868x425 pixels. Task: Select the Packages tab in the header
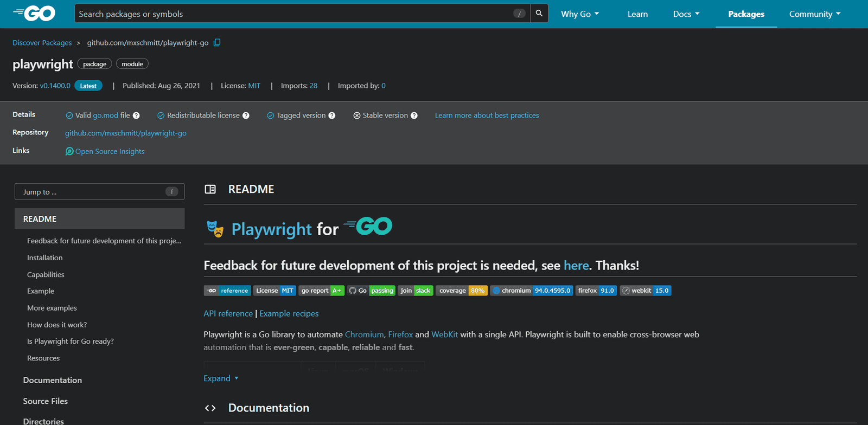click(746, 14)
